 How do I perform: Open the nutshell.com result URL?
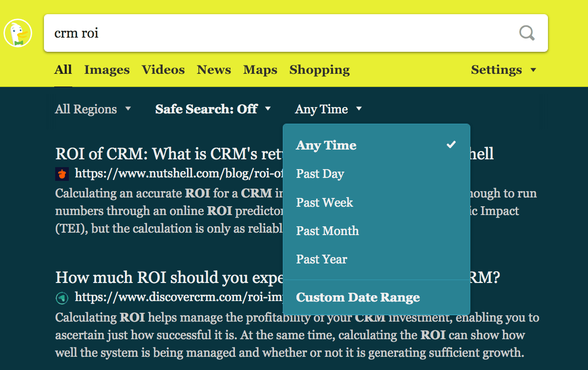coord(179,174)
